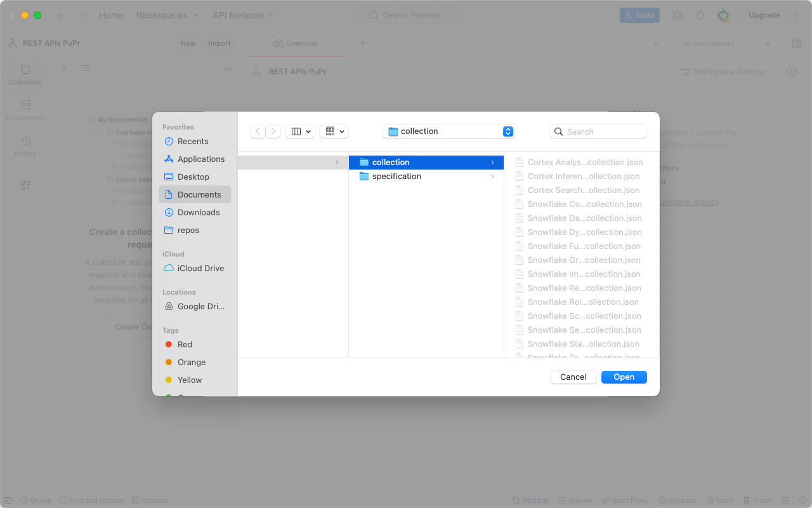The image size is (812, 508).
Task: Open Desktop location in sidebar
Action: click(x=193, y=177)
